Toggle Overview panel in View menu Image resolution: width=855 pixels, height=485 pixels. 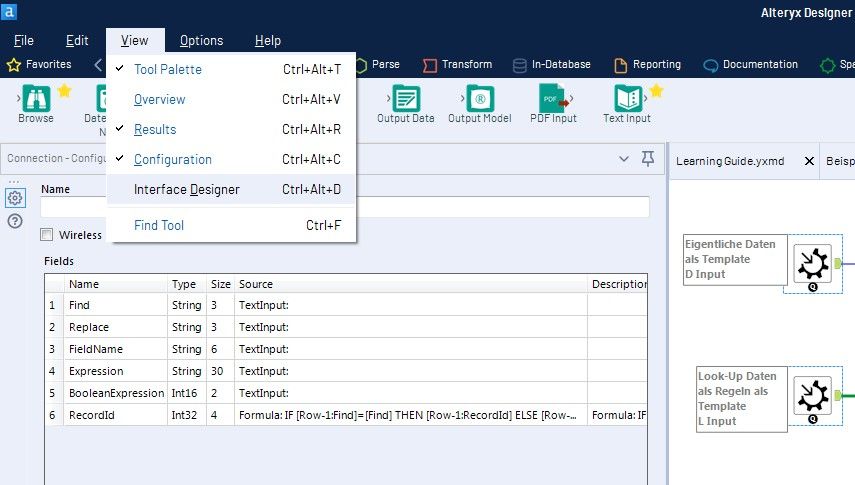pos(231,99)
